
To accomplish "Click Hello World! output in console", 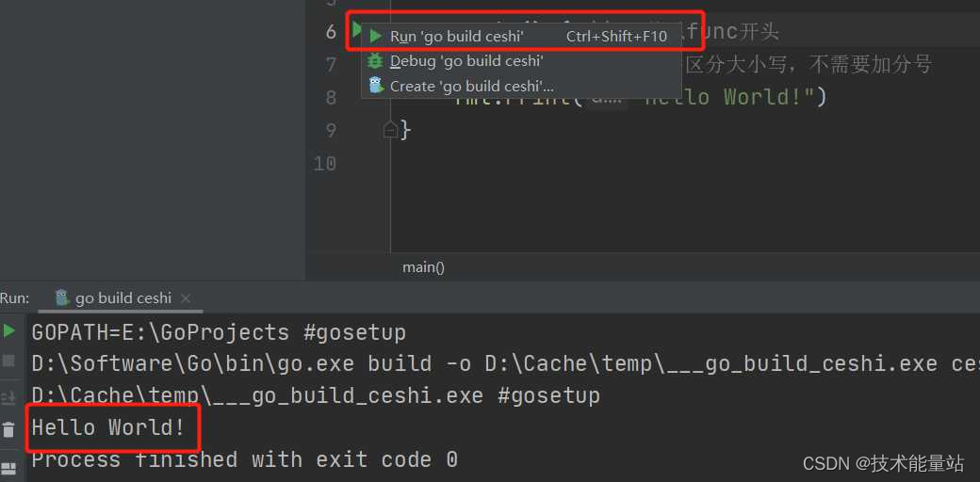I will [x=108, y=427].
